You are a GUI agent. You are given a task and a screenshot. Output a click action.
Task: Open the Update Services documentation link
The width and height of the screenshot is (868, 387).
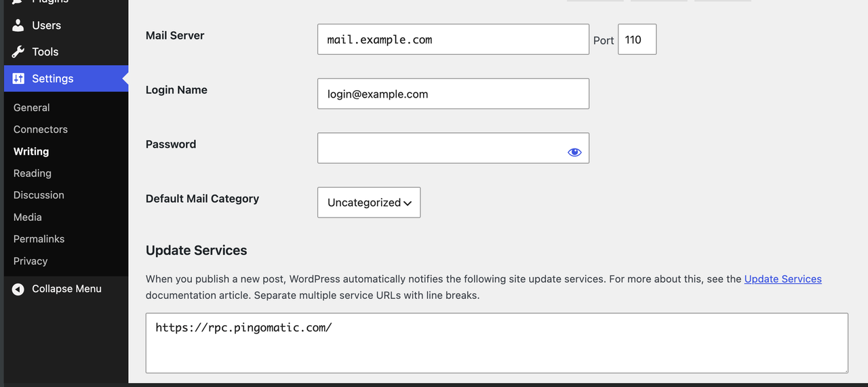point(783,279)
